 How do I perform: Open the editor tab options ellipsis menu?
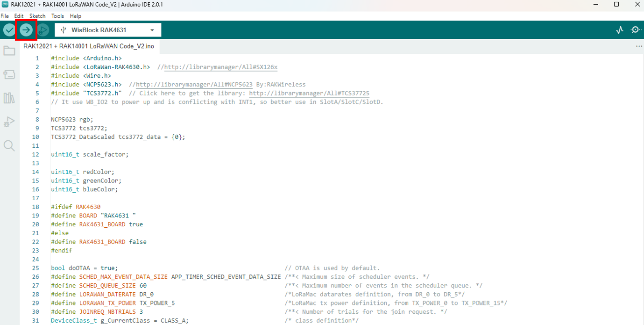(x=639, y=46)
